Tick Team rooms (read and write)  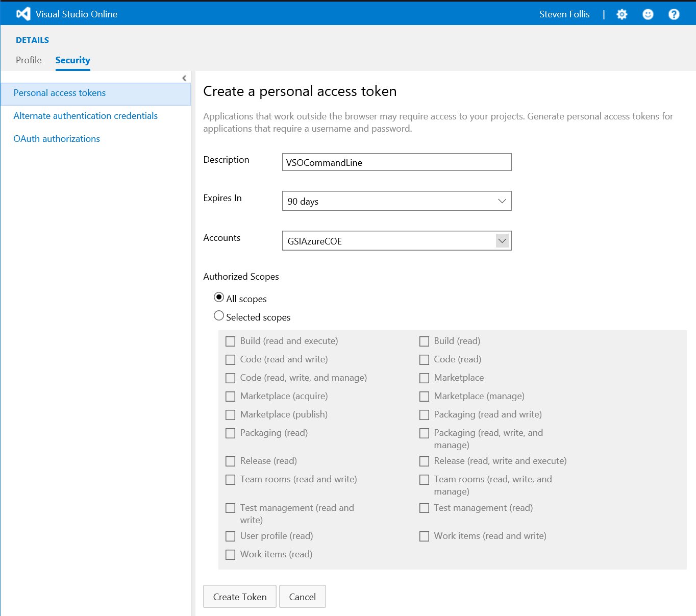click(231, 480)
